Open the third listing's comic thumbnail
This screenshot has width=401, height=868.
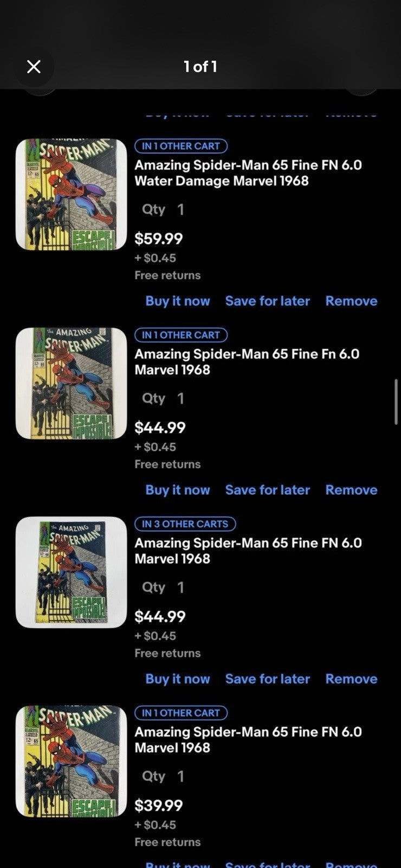tap(71, 572)
